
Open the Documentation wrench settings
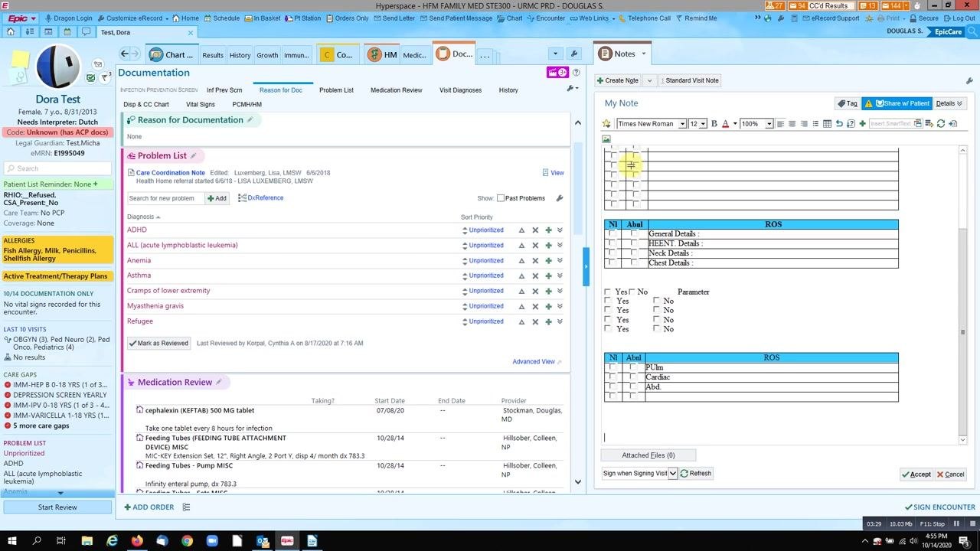[x=570, y=89]
